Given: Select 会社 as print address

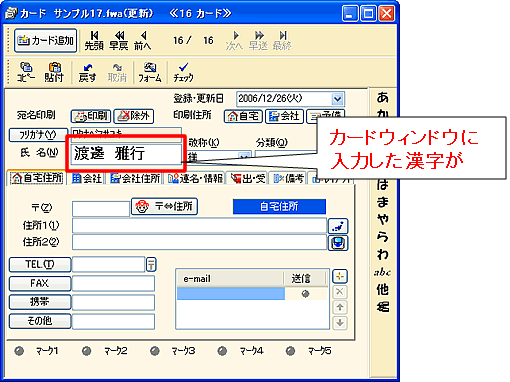Looking at the screenshot, I should click(284, 116).
